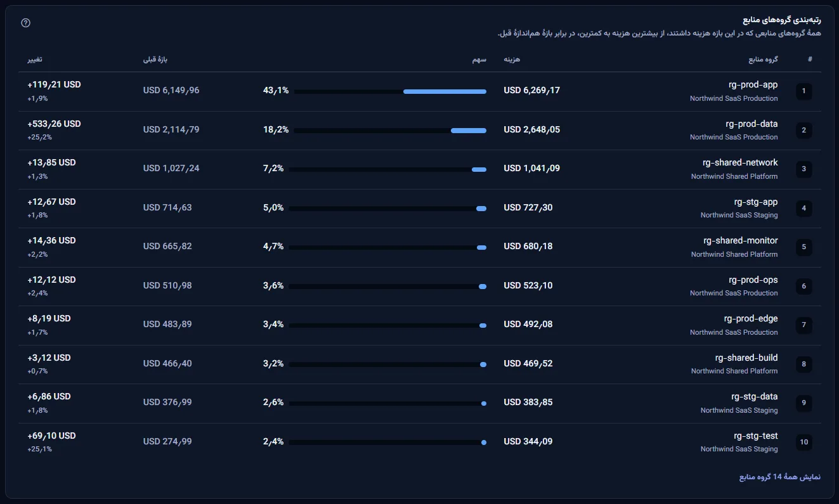Click the rg-stg-test resource group name

tap(755, 436)
